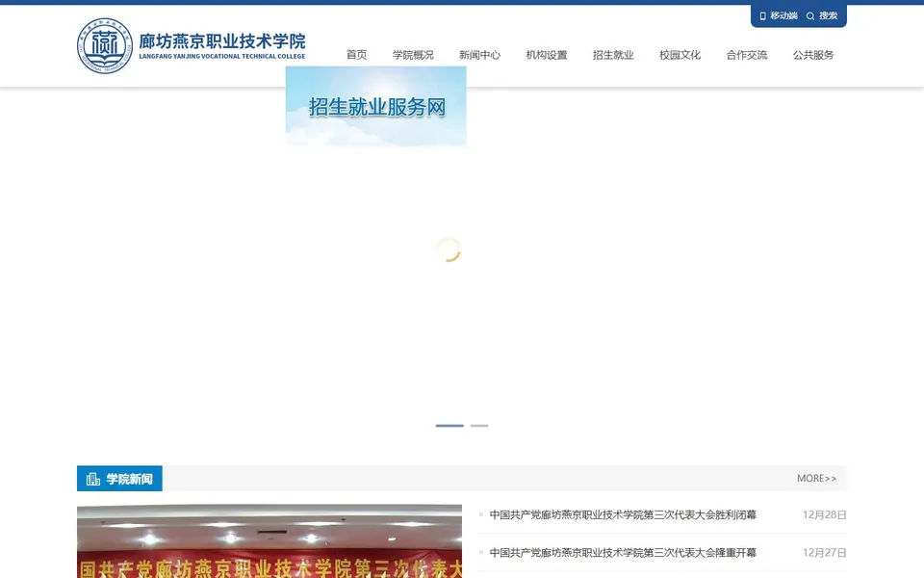Screen dimensions: 924x578
Task: Open the 机构设置 menu
Action: [547, 55]
